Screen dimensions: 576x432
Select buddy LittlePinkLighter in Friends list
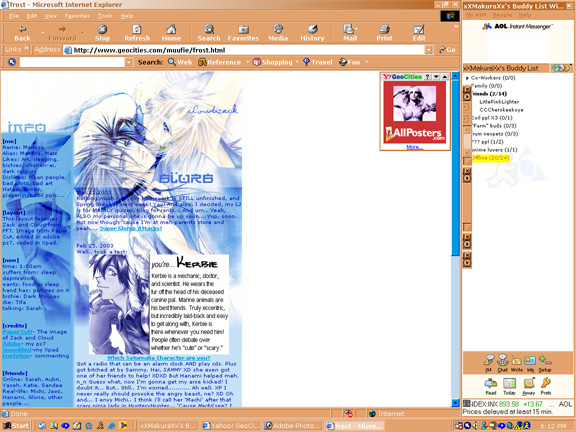[499, 102]
